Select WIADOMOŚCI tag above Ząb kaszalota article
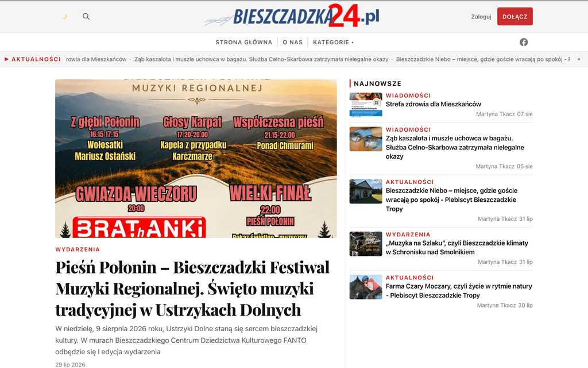The image size is (588, 368). pyautogui.click(x=408, y=129)
